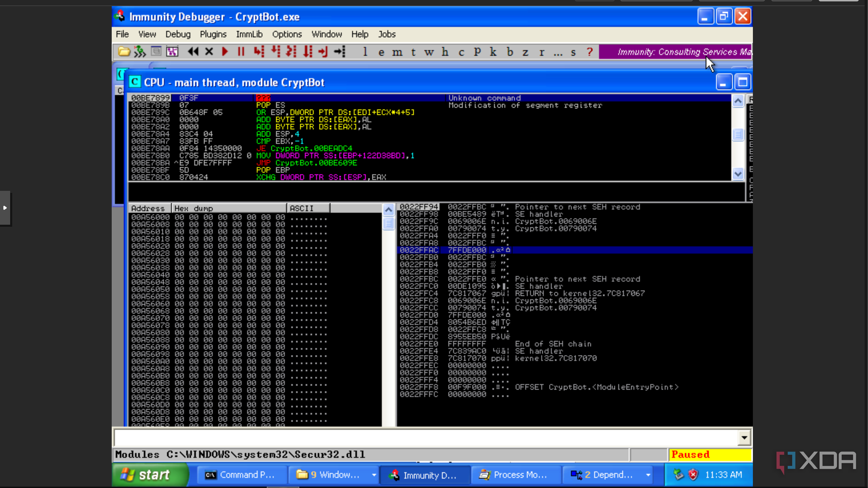Click the red question mark help icon
This screenshot has height=488, width=868.
pyautogui.click(x=590, y=52)
